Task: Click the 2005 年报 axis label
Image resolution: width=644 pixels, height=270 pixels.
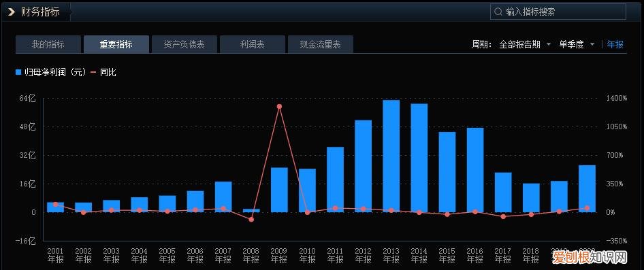Action: point(167,255)
